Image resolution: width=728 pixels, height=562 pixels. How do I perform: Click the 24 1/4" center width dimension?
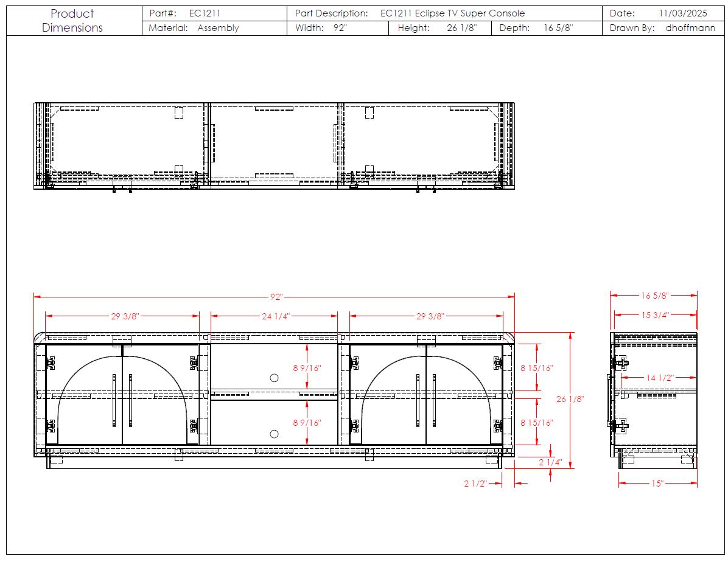point(275,316)
